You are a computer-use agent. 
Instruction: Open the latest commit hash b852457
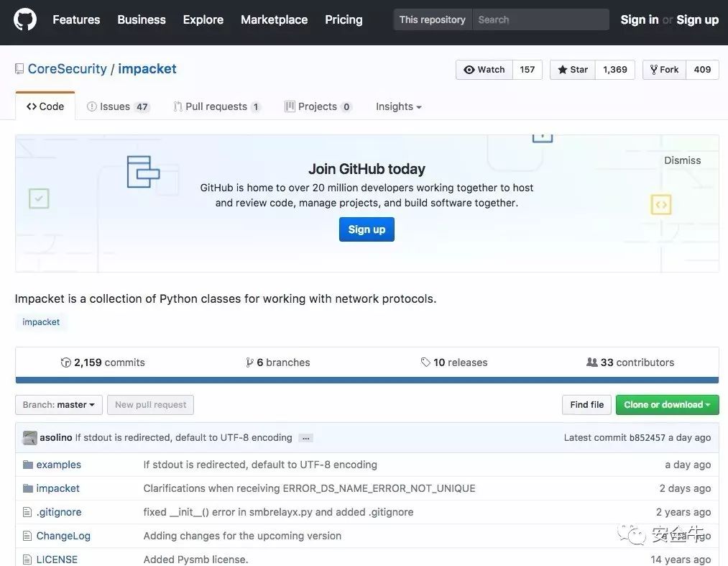click(648, 438)
